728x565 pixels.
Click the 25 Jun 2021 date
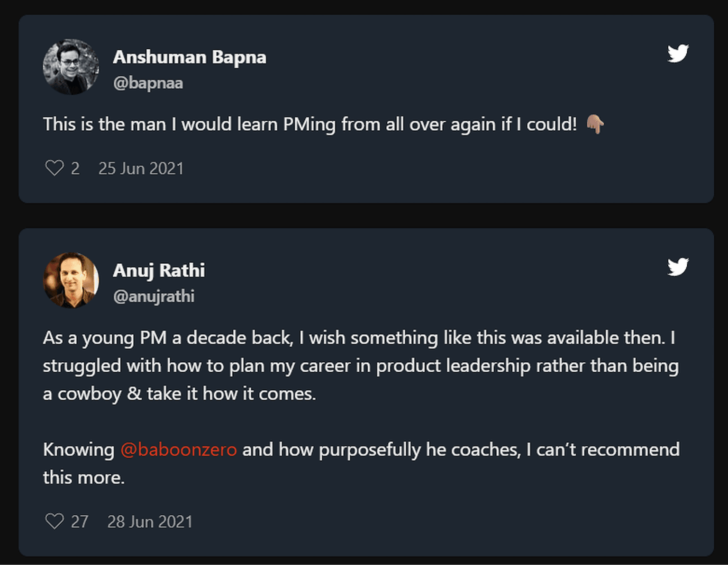(141, 169)
